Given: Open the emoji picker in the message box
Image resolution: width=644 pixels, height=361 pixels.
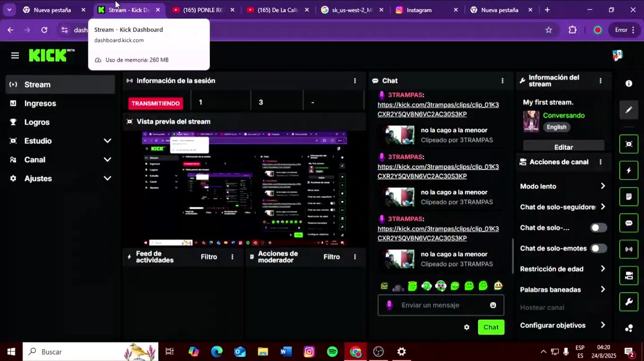Looking at the screenshot, I should tap(493, 305).
